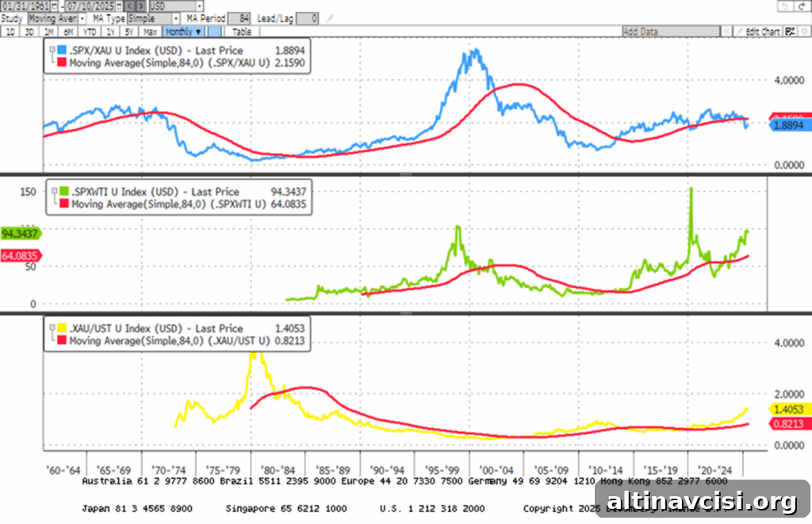Click red moving average swatch for .XAU/UST

(x=62, y=341)
